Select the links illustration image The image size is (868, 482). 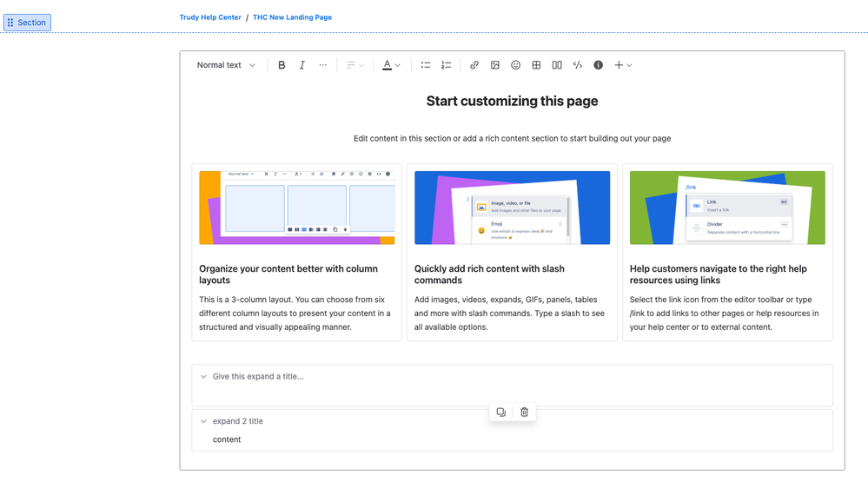(x=727, y=208)
